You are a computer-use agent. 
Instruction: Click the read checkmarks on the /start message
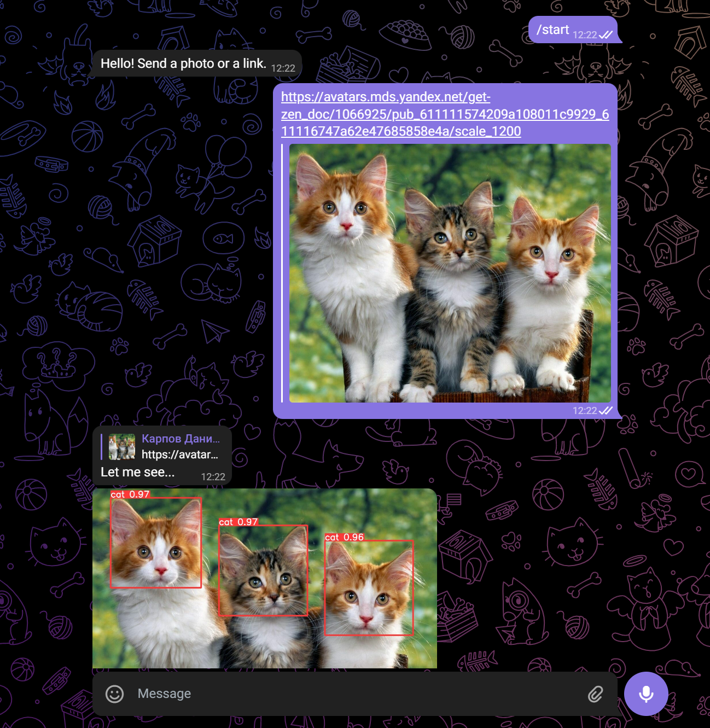[x=606, y=35]
